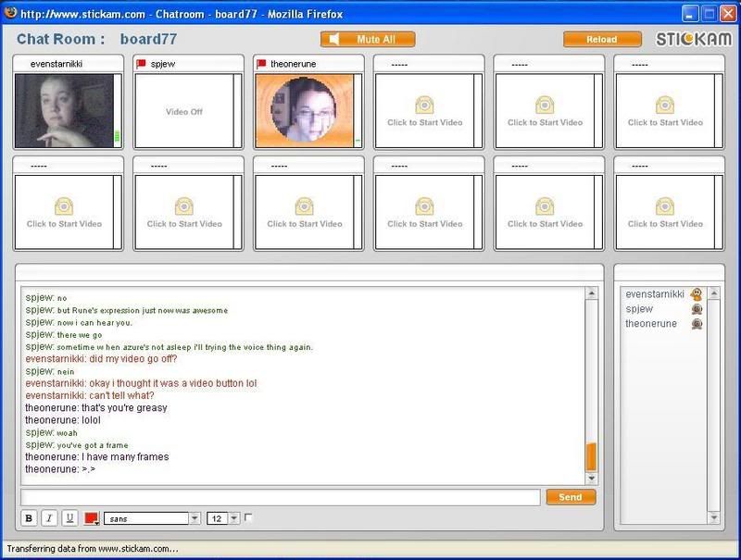Maximize the Firefox window

click(709, 14)
